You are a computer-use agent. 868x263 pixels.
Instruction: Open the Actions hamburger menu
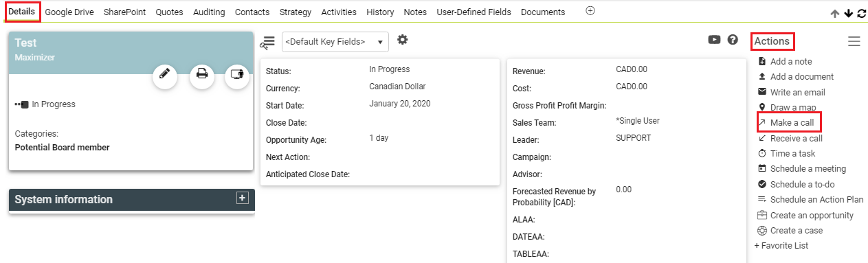[x=854, y=41]
